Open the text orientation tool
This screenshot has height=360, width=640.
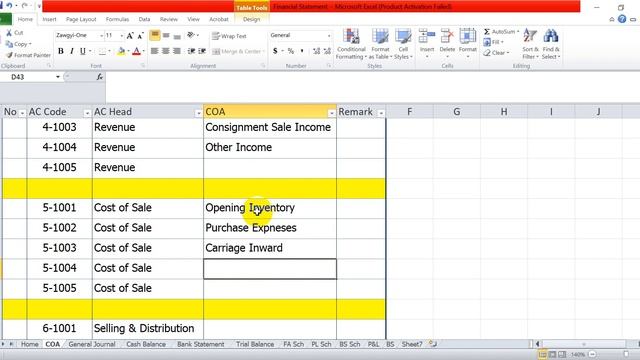192,36
